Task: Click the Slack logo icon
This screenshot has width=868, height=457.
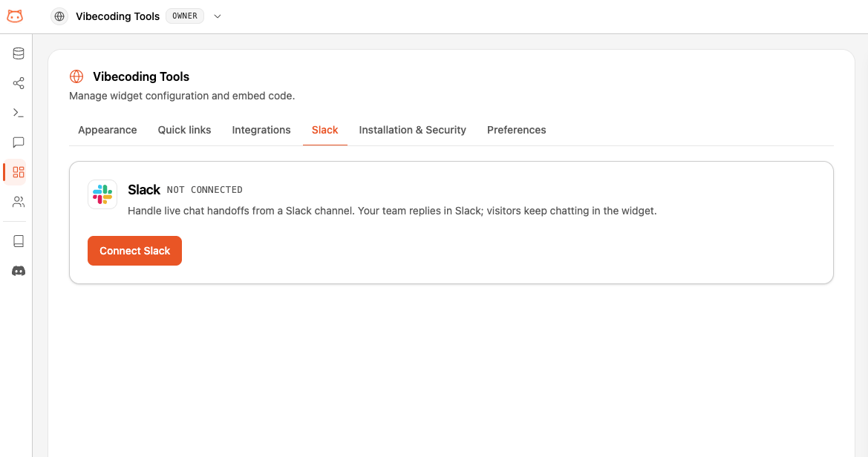Action: (x=102, y=194)
